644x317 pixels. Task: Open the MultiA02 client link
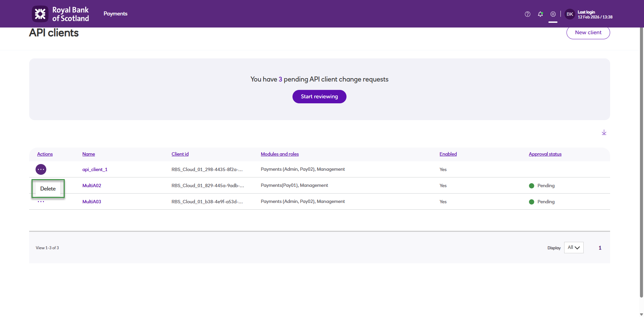[92, 186]
